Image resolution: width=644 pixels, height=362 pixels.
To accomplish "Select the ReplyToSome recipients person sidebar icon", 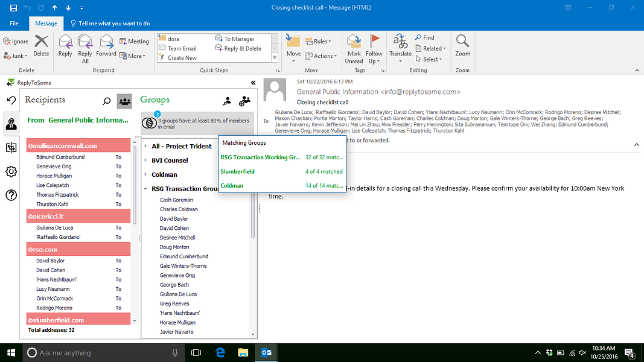I will [11, 124].
